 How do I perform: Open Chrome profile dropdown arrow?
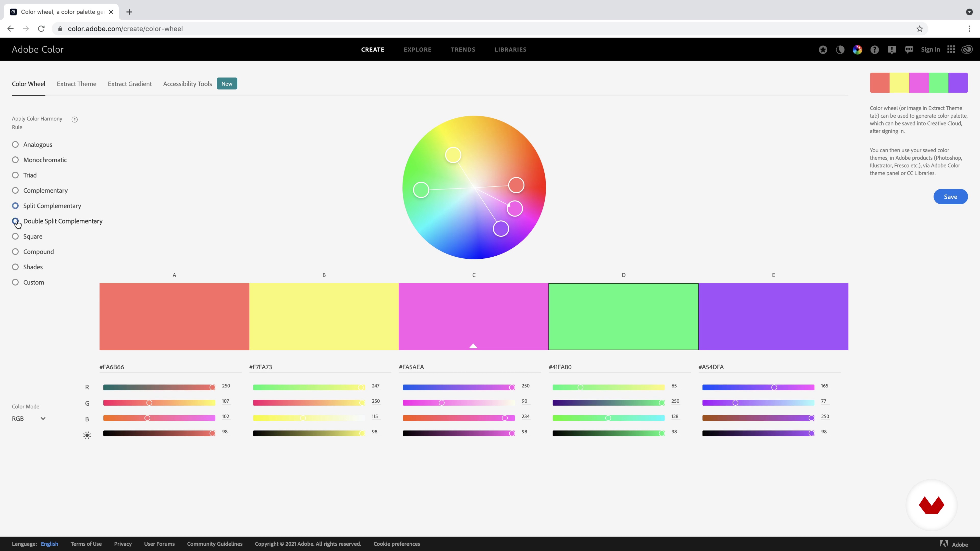tap(969, 12)
